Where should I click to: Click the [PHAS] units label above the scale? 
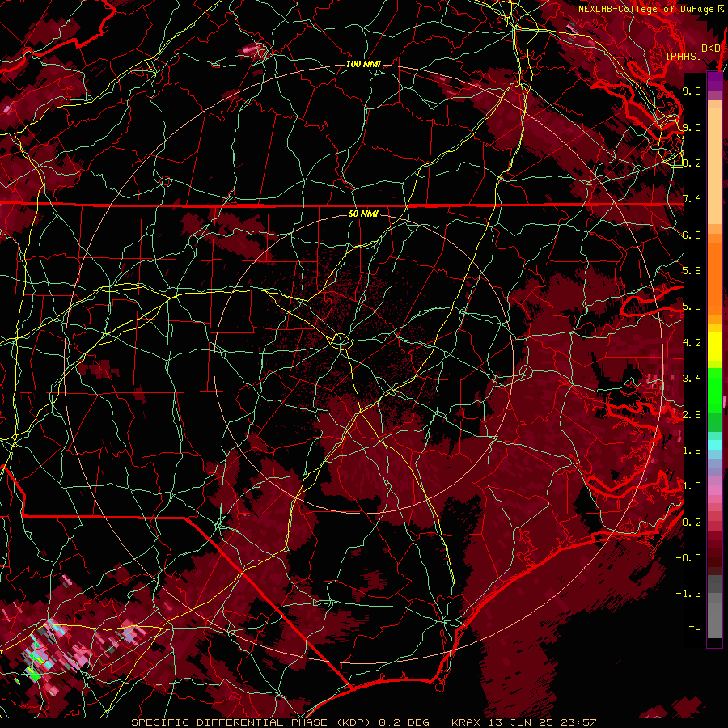pyautogui.click(x=684, y=56)
